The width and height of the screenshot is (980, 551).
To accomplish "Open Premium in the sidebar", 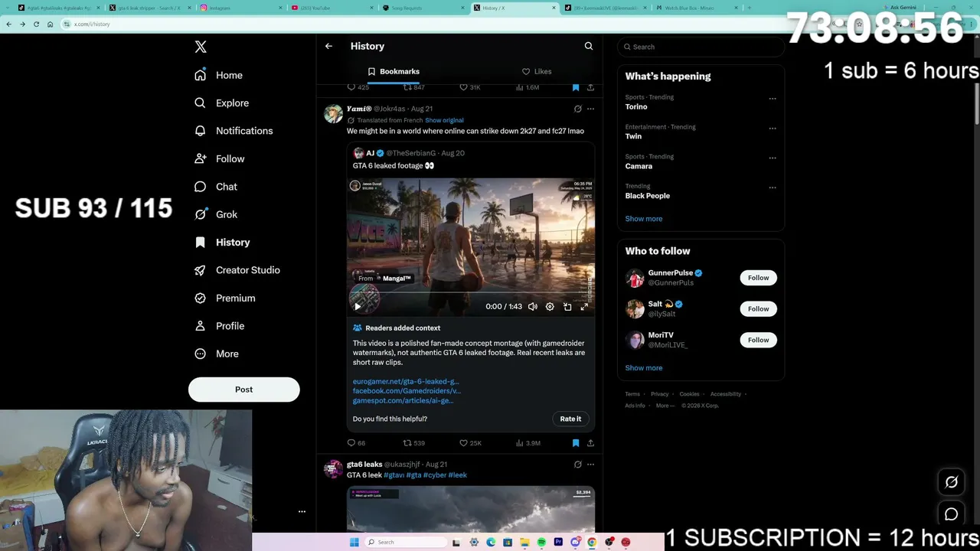I will (225, 298).
